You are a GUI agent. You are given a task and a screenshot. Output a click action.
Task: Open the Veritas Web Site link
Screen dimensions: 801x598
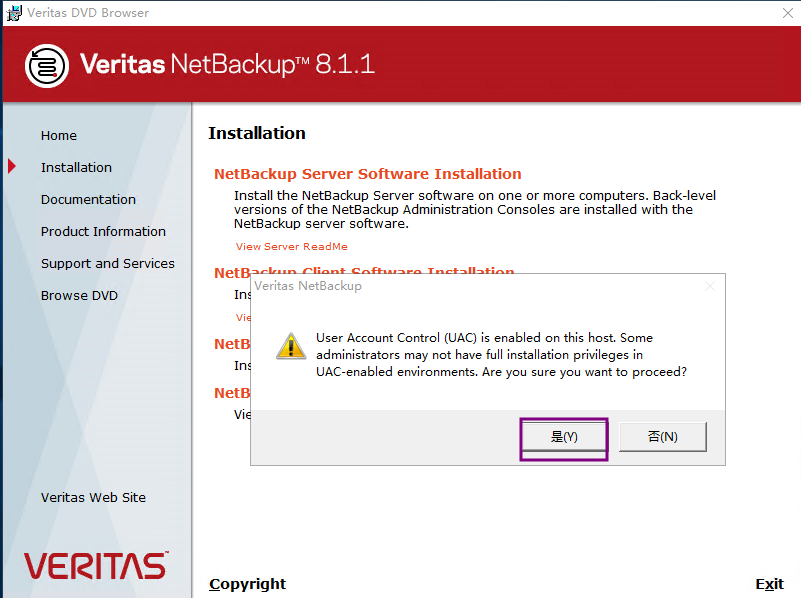(93, 497)
